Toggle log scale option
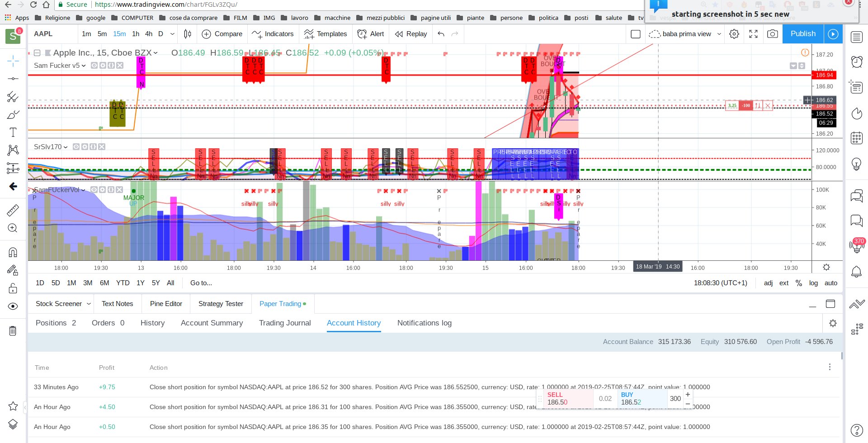The width and height of the screenshot is (868, 443). pyautogui.click(x=813, y=283)
